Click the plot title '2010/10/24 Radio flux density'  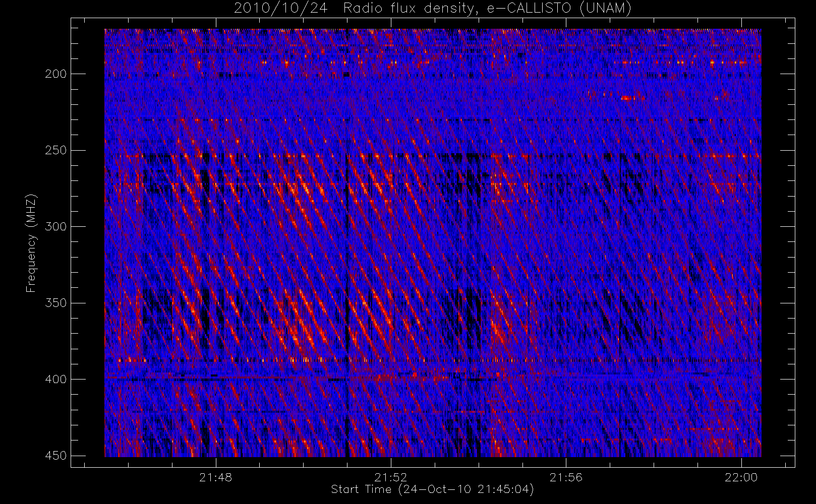click(x=432, y=9)
